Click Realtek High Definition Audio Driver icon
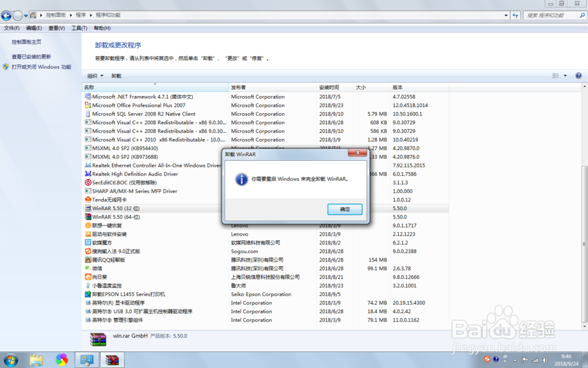 point(88,174)
